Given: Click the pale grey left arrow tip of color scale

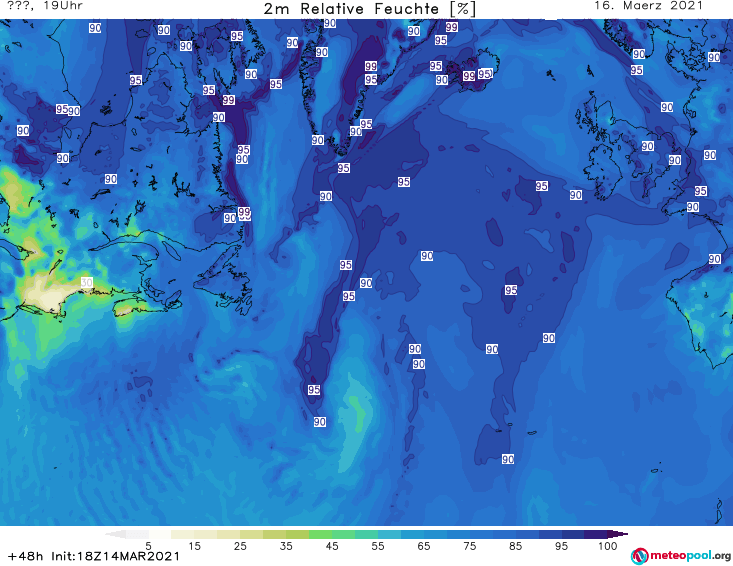Looking at the screenshot, I should [x=115, y=534].
